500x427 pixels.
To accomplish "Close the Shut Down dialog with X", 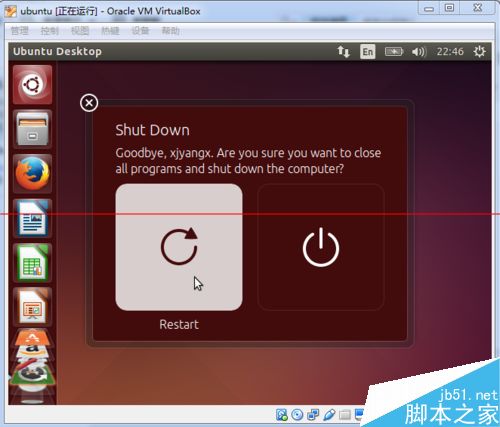I will click(x=89, y=103).
